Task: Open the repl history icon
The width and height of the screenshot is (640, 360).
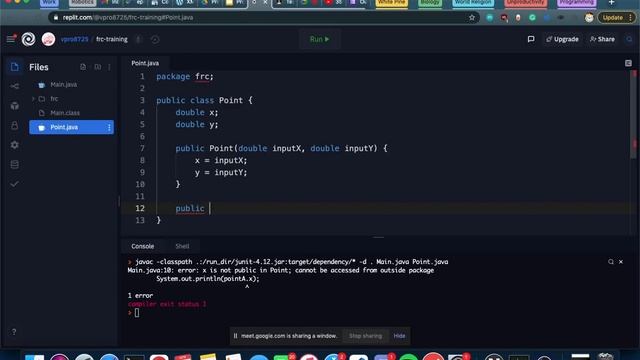Action: 155,40
